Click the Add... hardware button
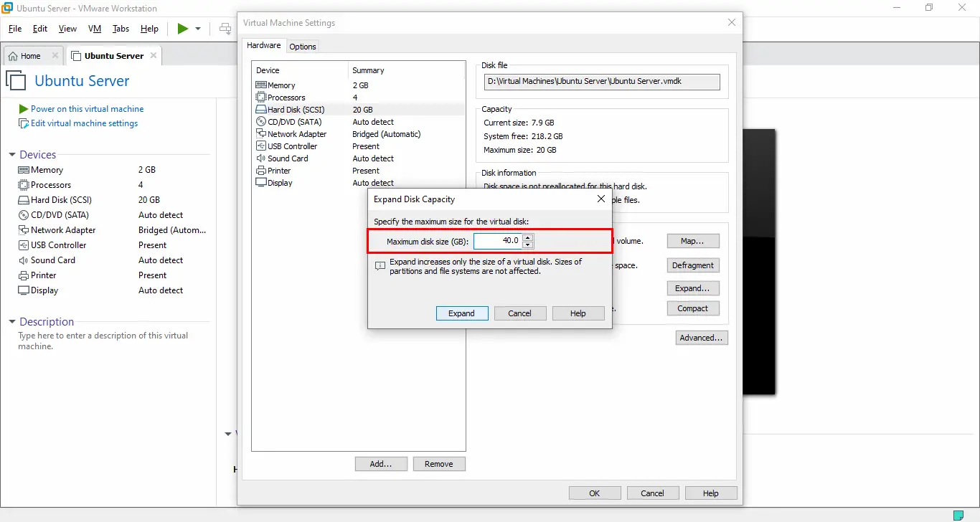The image size is (980, 522). click(x=381, y=464)
